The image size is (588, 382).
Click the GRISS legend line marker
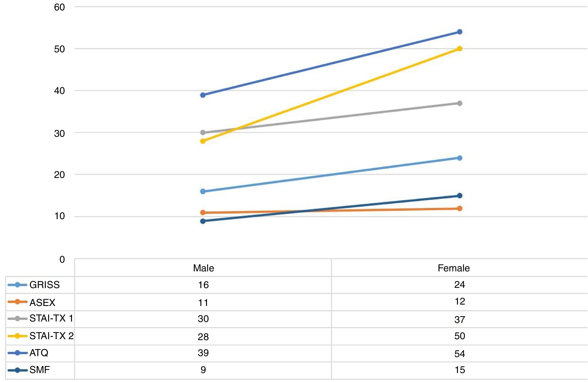(17, 285)
